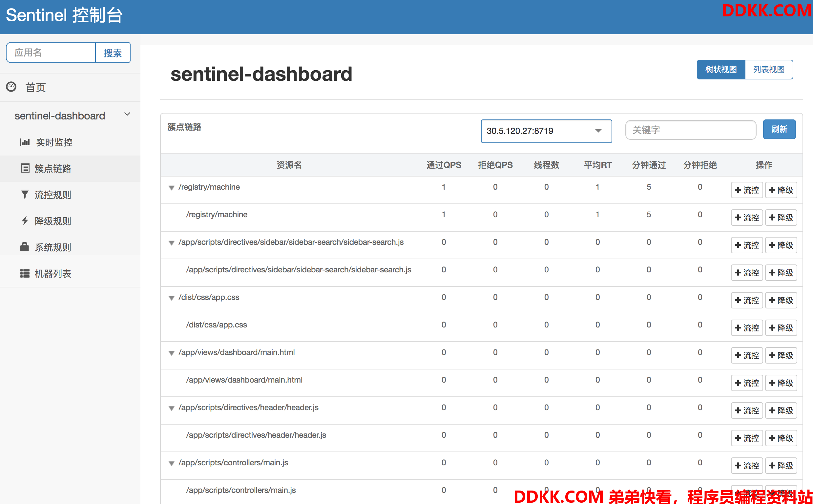Screen dimensions: 813x504
Task: Click the list icon for 簇点链路
Action: [x=25, y=168]
